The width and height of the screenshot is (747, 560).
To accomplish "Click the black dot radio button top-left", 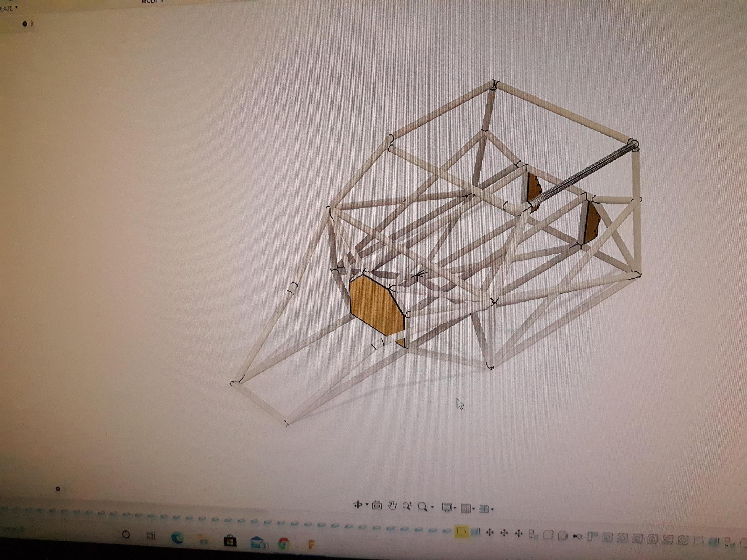I will pyautogui.click(x=25, y=24).
